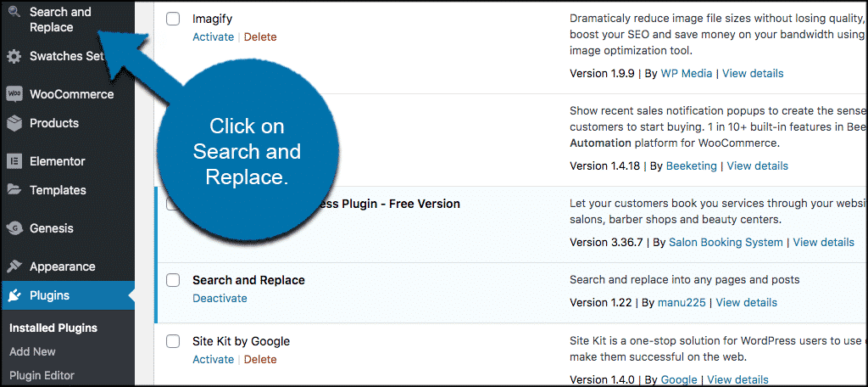This screenshot has height=387, width=868.
Task: Click the Products box icon
Action: point(14,123)
